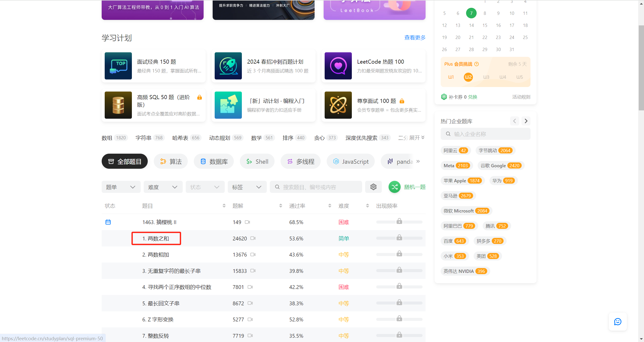Expand topic tags with 展开
Image resolution: width=644 pixels, height=342 pixels.
coord(417,138)
